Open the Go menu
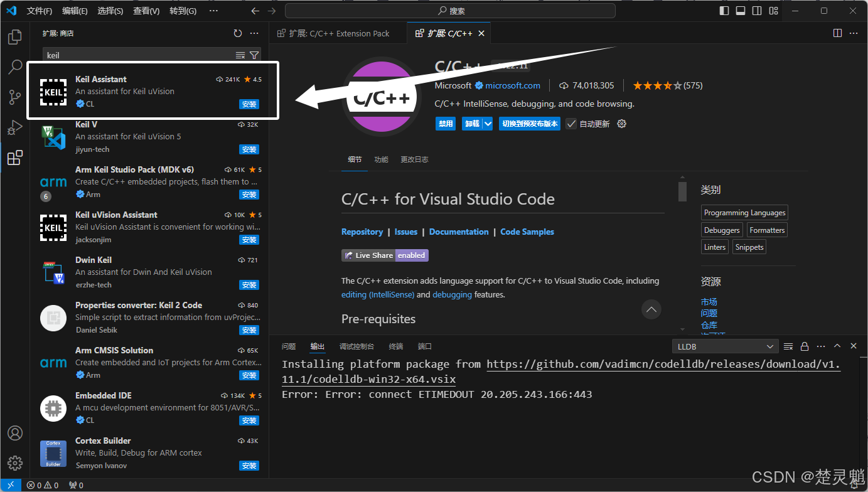868x492 pixels. [x=183, y=11]
